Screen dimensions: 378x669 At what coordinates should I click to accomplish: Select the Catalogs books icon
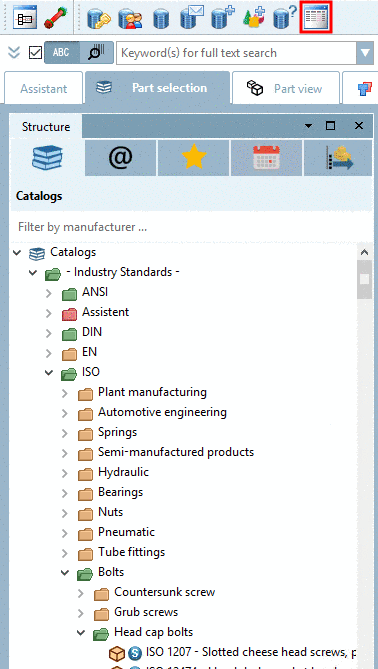coord(47,158)
